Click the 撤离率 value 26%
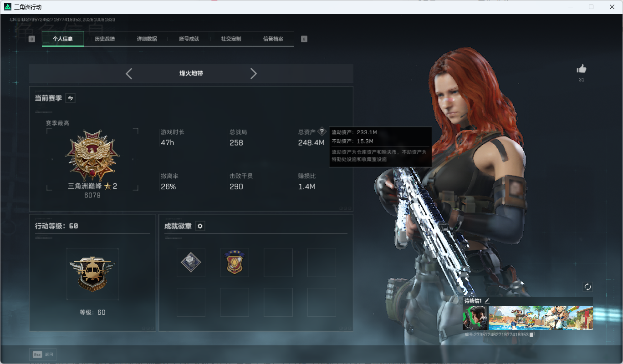This screenshot has width=623, height=364. click(x=169, y=187)
